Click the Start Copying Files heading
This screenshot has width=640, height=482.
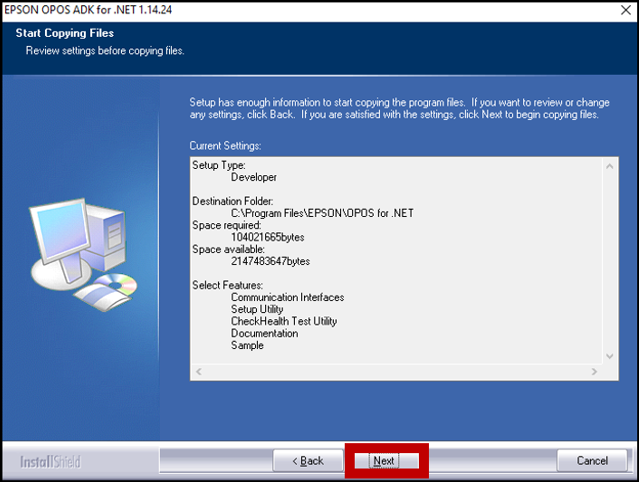64,33
